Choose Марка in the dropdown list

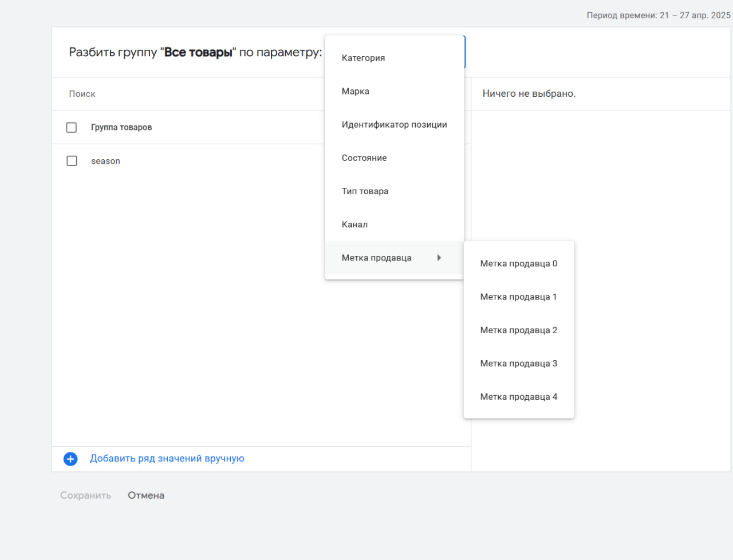pos(395,91)
